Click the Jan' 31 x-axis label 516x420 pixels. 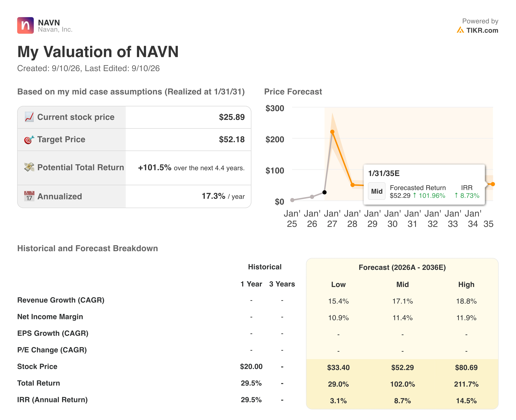tap(412, 219)
